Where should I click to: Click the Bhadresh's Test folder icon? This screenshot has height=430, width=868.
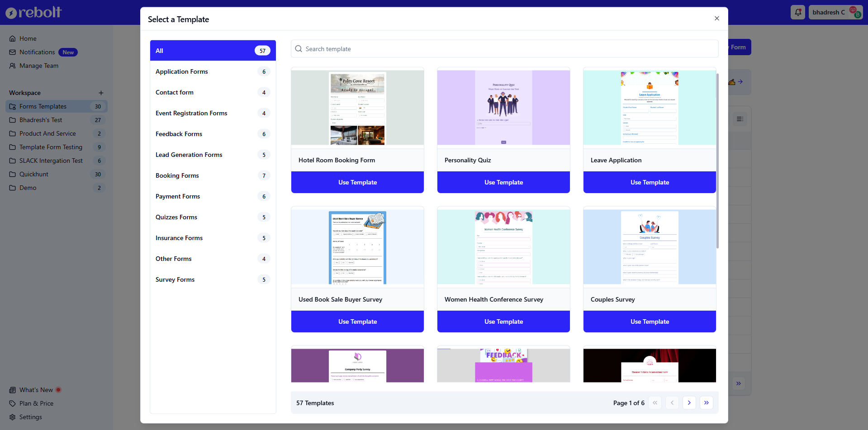(13, 120)
